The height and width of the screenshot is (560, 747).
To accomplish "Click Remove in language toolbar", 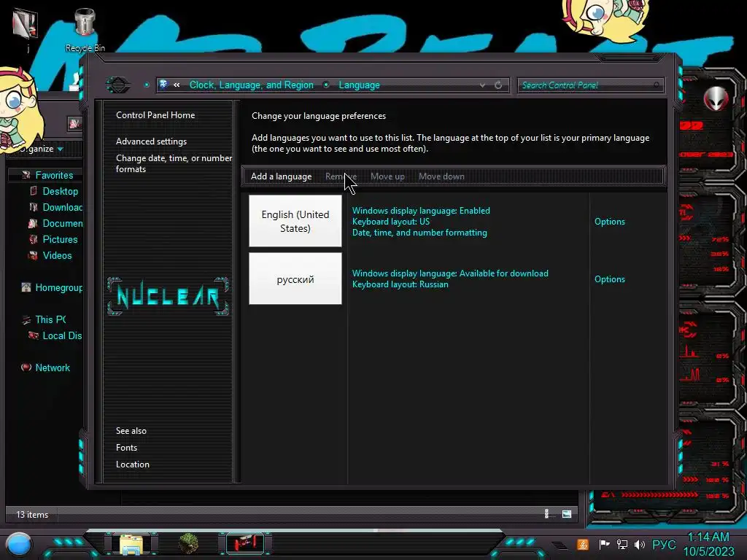I will point(341,176).
